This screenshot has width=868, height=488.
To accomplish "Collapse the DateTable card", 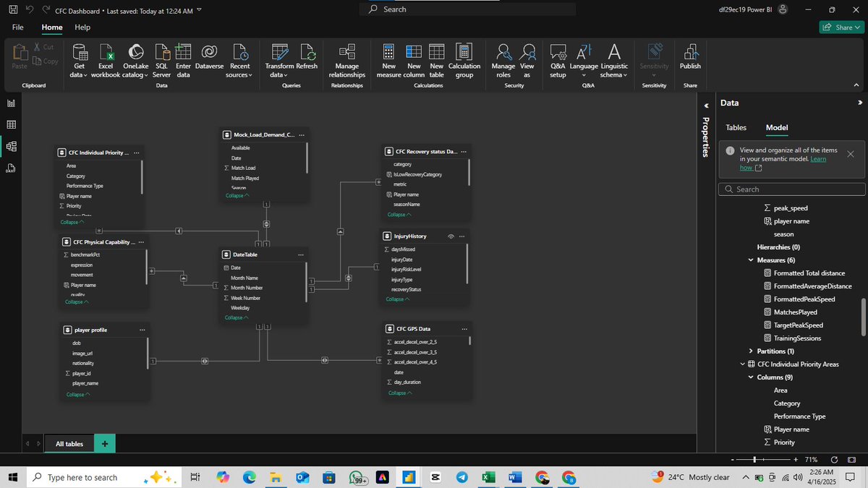I will [x=237, y=317].
